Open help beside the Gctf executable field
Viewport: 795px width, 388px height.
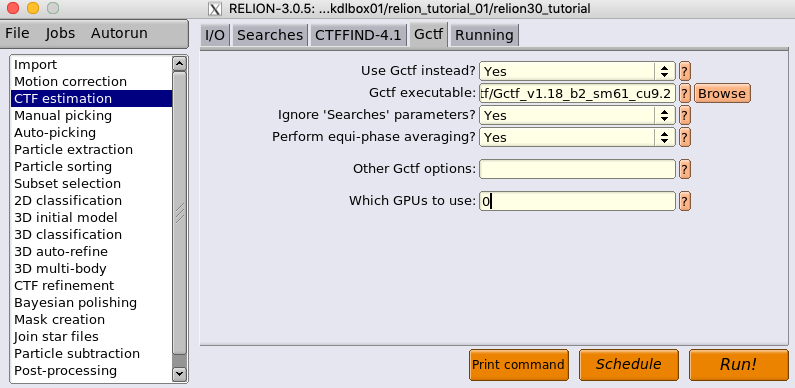tap(684, 93)
